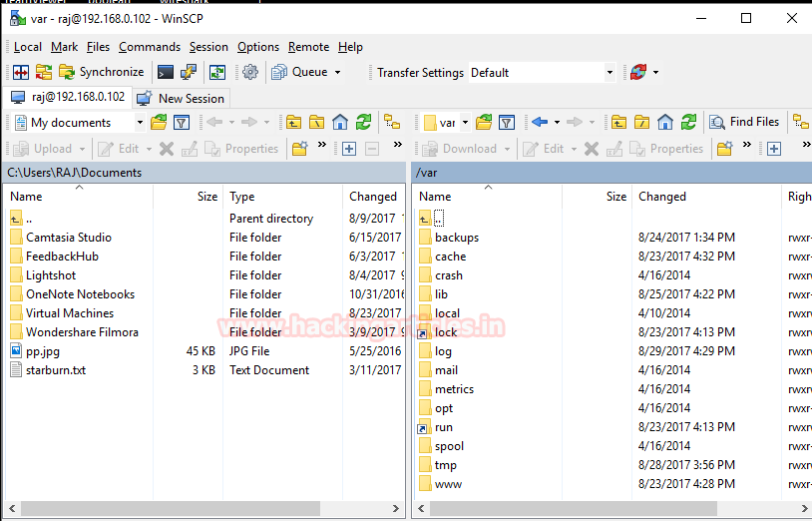Viewport: 812px width, 521px height.
Task: Sort remote files by Changed column
Action: (x=706, y=197)
